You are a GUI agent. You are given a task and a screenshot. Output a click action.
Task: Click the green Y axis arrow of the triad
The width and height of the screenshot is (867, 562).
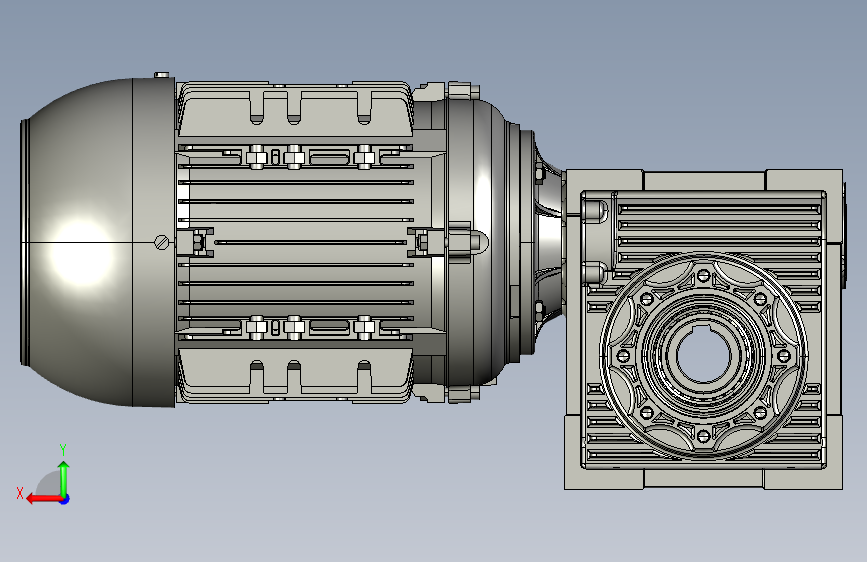[64, 478]
